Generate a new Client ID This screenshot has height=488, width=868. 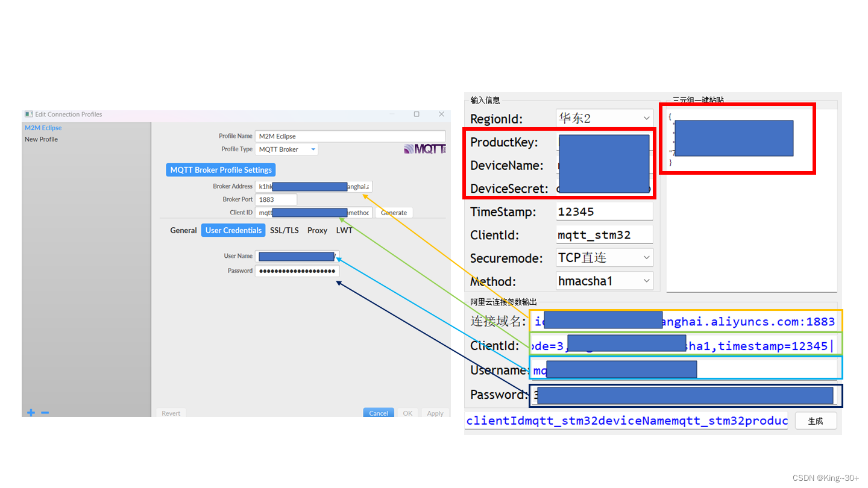pyautogui.click(x=394, y=213)
